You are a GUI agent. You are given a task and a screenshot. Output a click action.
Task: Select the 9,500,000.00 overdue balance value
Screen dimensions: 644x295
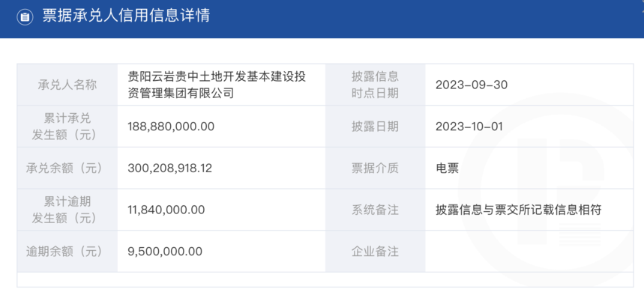165,251
